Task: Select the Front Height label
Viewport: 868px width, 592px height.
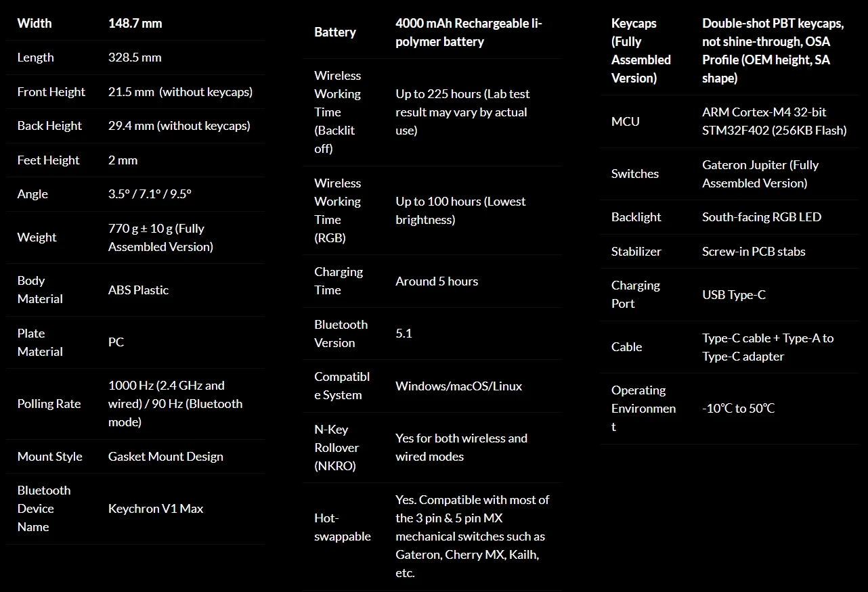Action: click(x=51, y=92)
